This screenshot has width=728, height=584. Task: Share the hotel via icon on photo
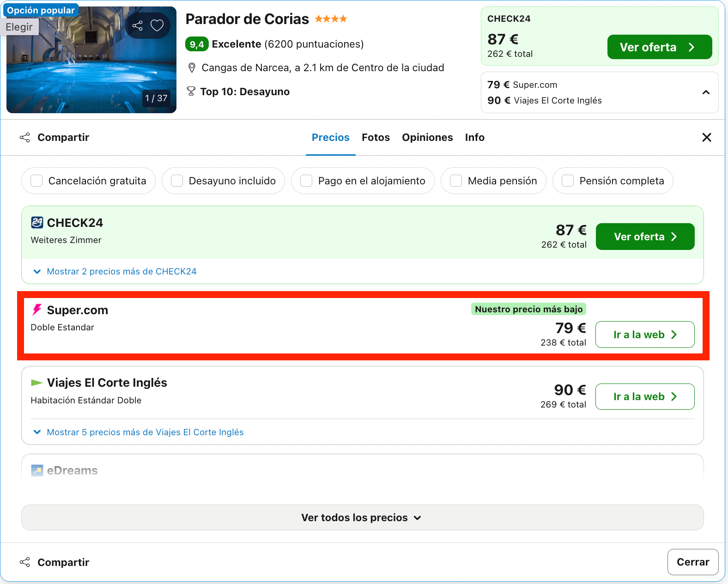[137, 25]
